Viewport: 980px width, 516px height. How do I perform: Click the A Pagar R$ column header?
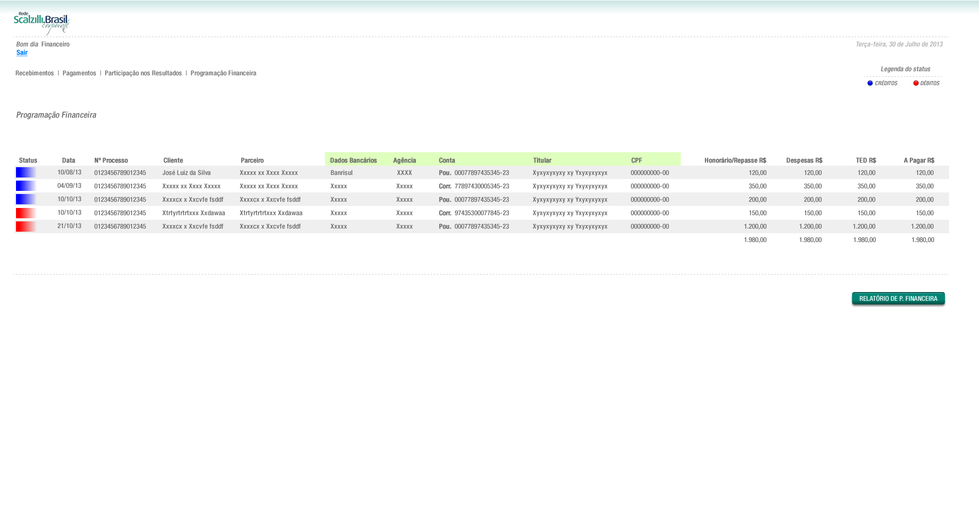click(919, 160)
